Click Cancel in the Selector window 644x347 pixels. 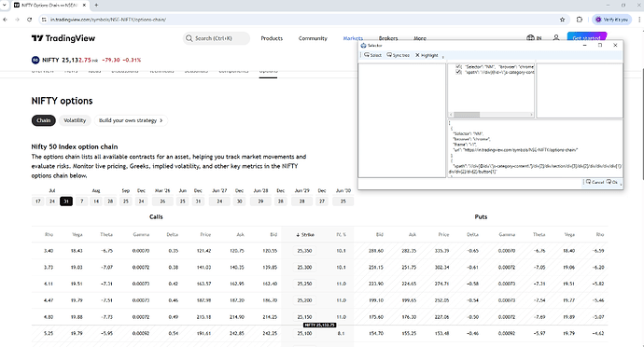coord(595,182)
